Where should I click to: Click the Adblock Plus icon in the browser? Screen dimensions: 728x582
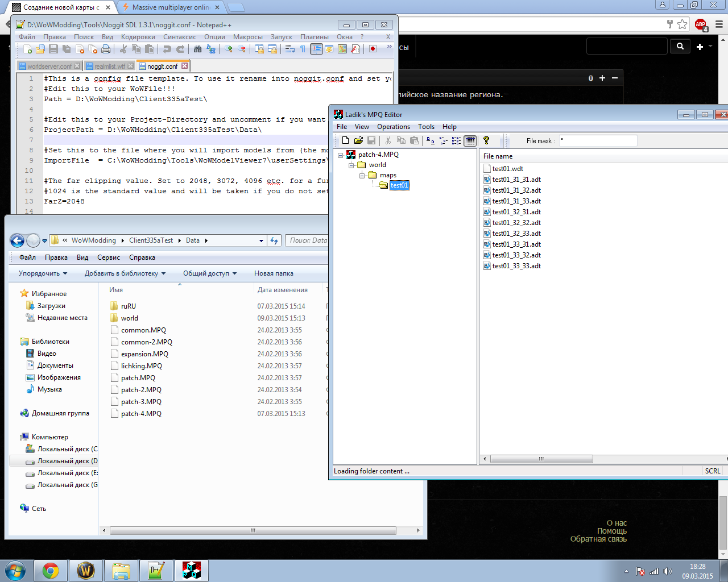click(701, 24)
